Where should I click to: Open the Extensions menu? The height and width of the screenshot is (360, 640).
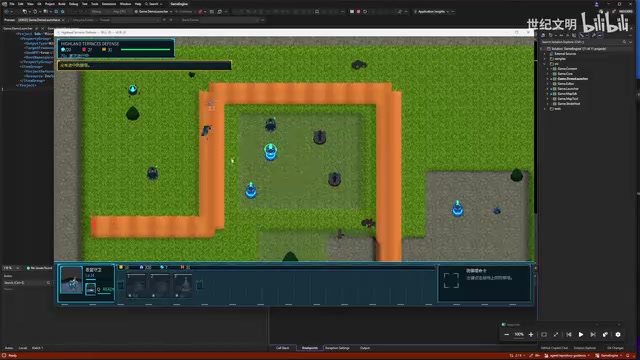[x=109, y=4]
